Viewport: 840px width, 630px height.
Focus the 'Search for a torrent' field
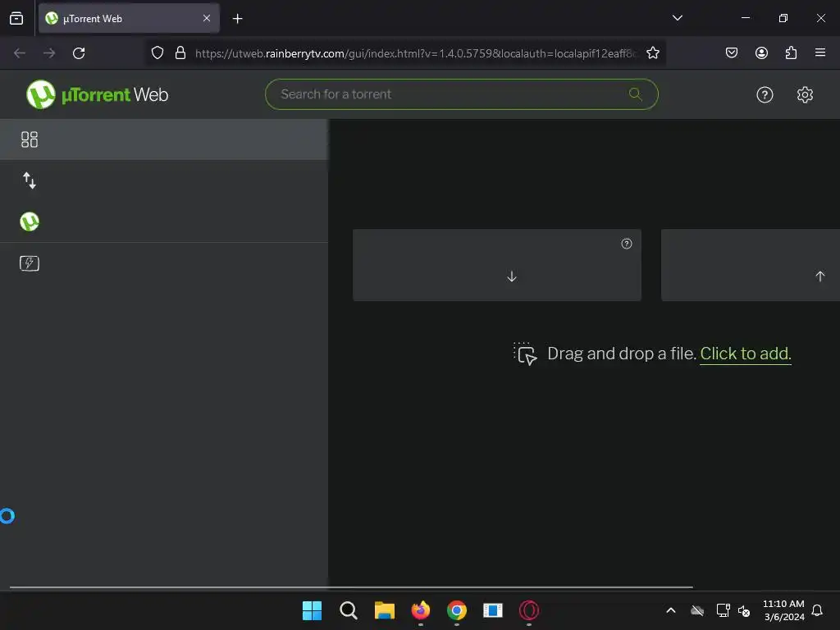point(461,94)
